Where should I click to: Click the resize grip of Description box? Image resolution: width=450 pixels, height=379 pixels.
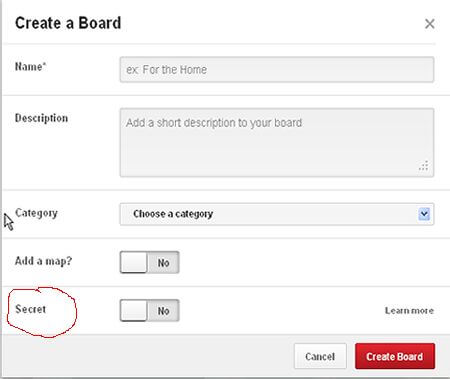424,166
